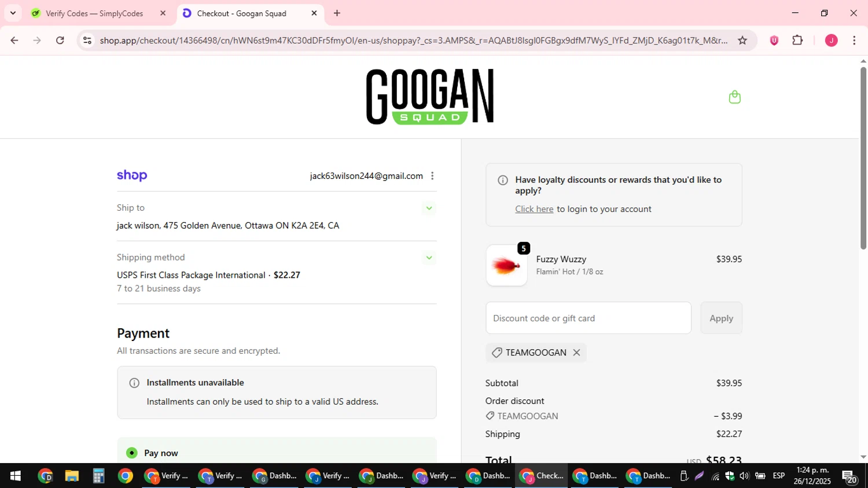
Task: Click the shipping address jack wilson text
Action: [228, 226]
